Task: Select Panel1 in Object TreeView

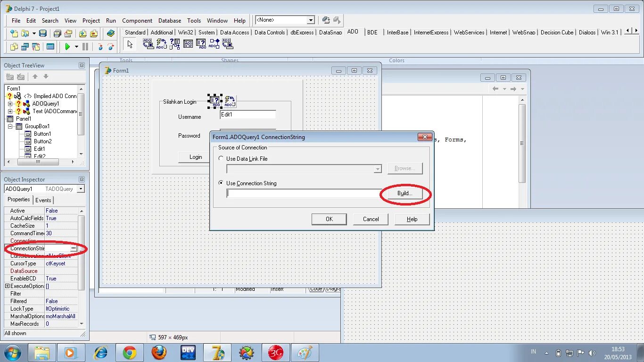Action: tap(24, 119)
